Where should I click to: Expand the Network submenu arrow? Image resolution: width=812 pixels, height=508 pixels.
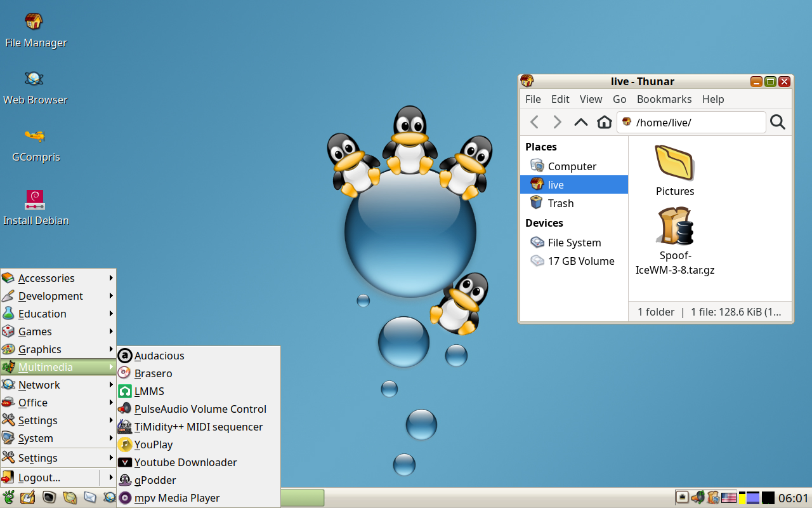[111, 385]
